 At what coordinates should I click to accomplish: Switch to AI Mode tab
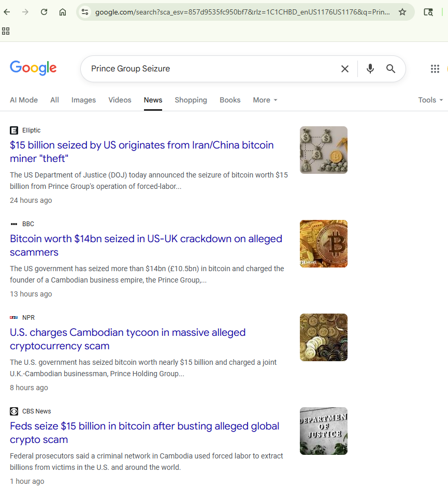(24, 100)
